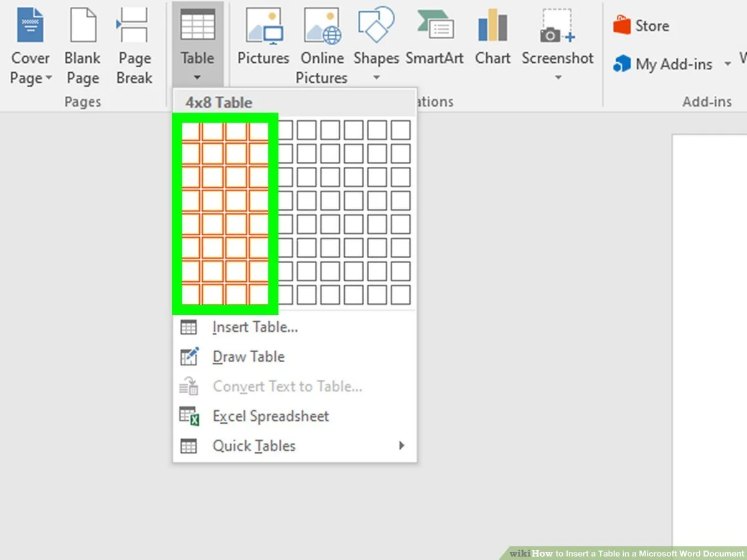Screen dimensions: 747x560
Task: Open the Shapes gallery
Action: (x=376, y=45)
